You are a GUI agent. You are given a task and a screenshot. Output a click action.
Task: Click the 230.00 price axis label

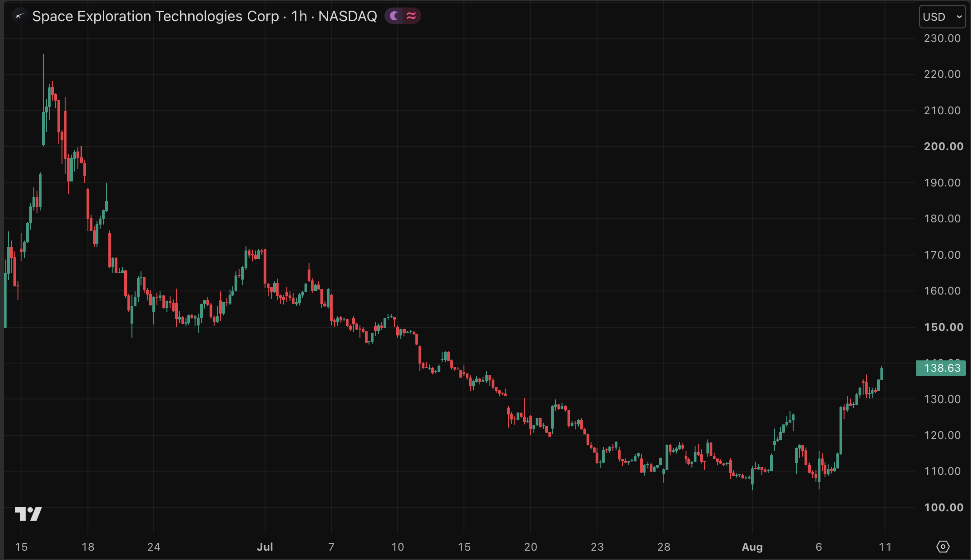click(x=942, y=38)
